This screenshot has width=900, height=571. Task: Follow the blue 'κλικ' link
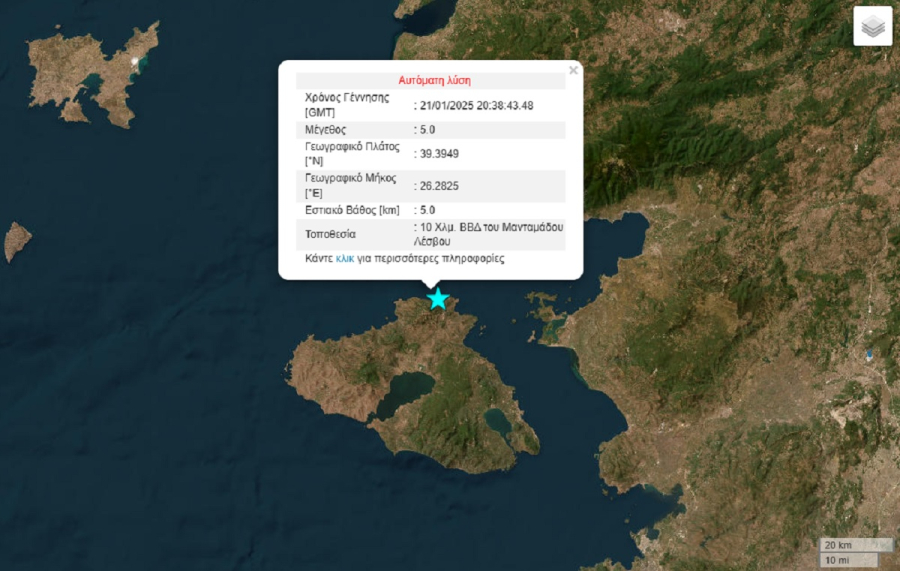(345, 258)
